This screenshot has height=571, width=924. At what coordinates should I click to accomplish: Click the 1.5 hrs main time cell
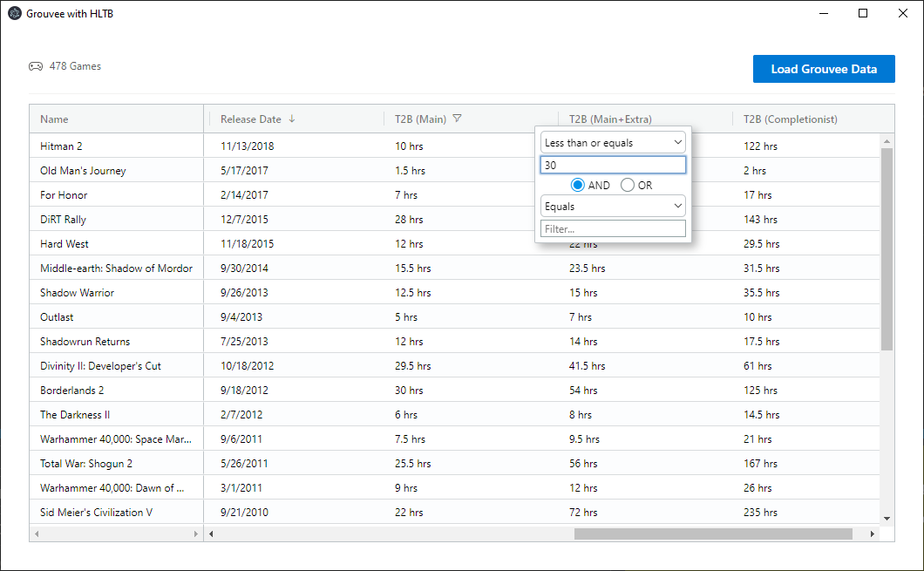coord(410,170)
